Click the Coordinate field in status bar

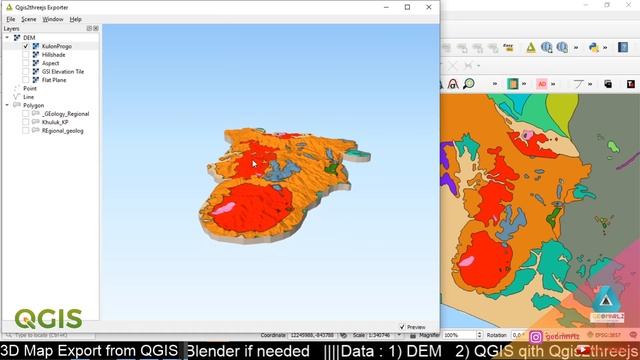pyautogui.click(x=312, y=335)
